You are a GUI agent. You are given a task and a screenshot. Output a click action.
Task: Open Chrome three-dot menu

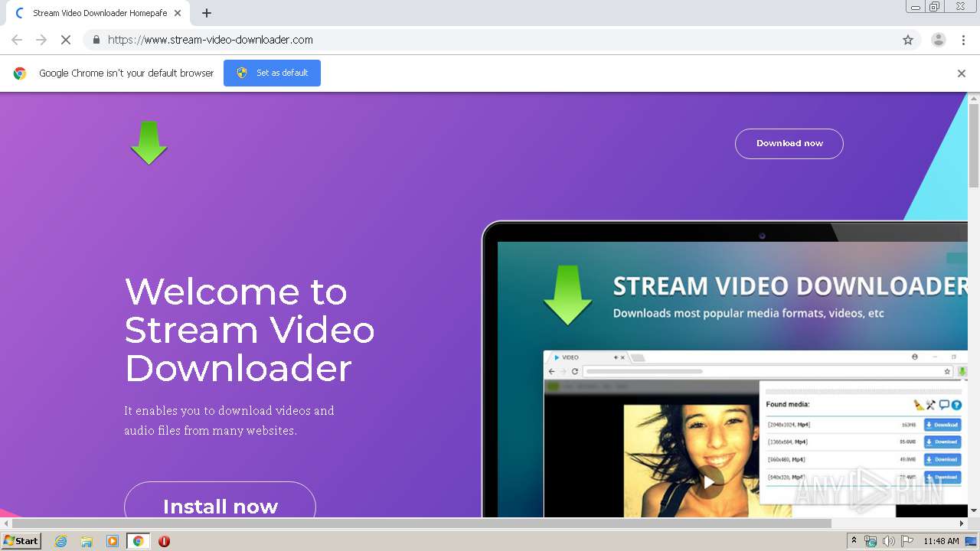pyautogui.click(x=964, y=40)
